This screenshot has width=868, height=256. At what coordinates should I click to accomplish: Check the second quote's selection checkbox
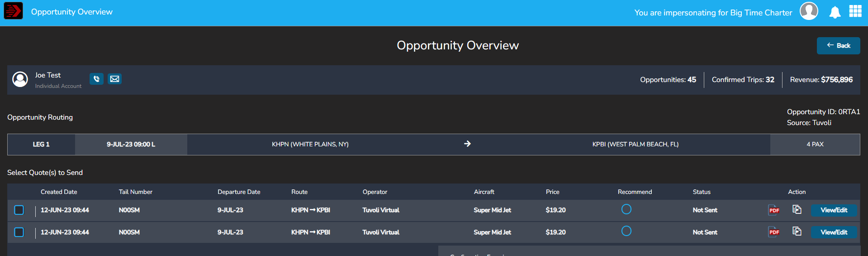pyautogui.click(x=19, y=232)
